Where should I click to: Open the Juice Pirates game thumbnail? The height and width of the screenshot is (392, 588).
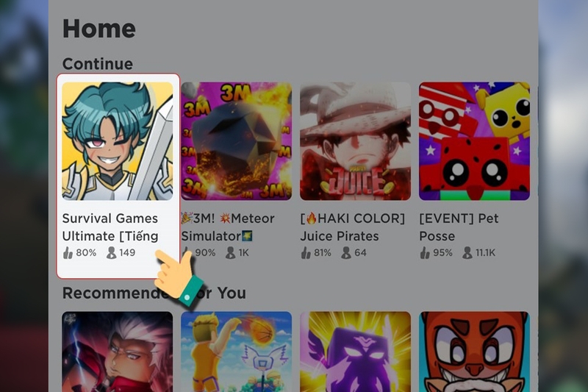click(x=355, y=141)
